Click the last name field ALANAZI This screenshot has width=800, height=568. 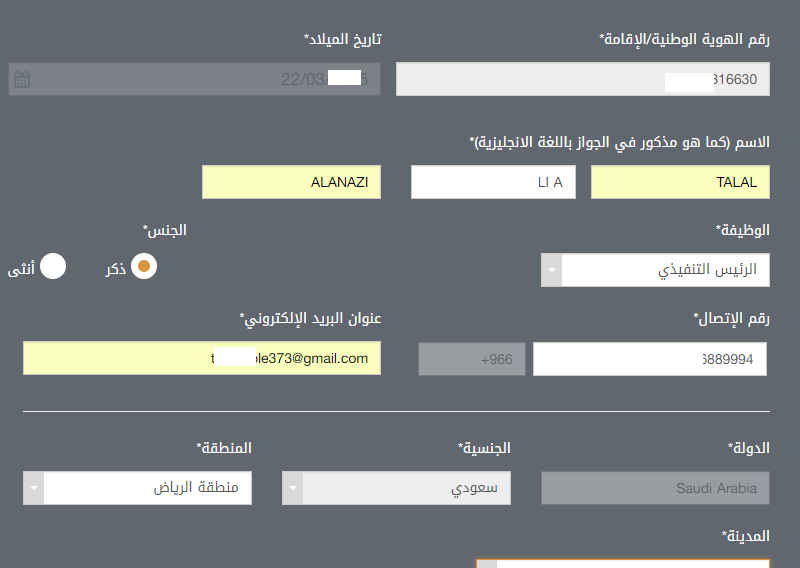pyautogui.click(x=291, y=182)
